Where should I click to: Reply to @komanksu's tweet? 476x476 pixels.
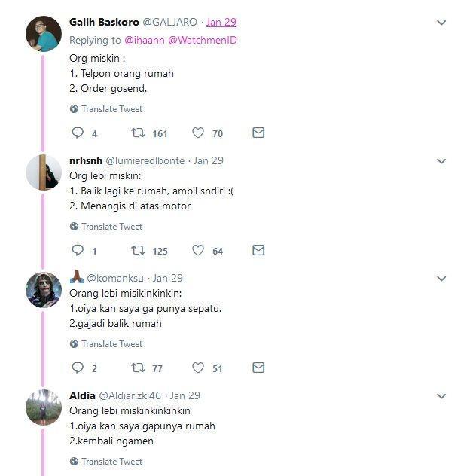click(78, 368)
